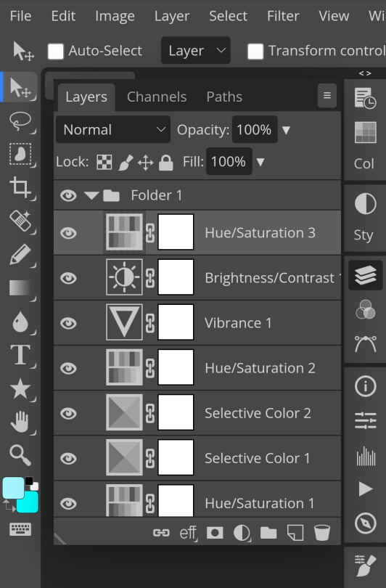The width and height of the screenshot is (386, 588).
Task: Select the Crop tool
Action: (20, 187)
